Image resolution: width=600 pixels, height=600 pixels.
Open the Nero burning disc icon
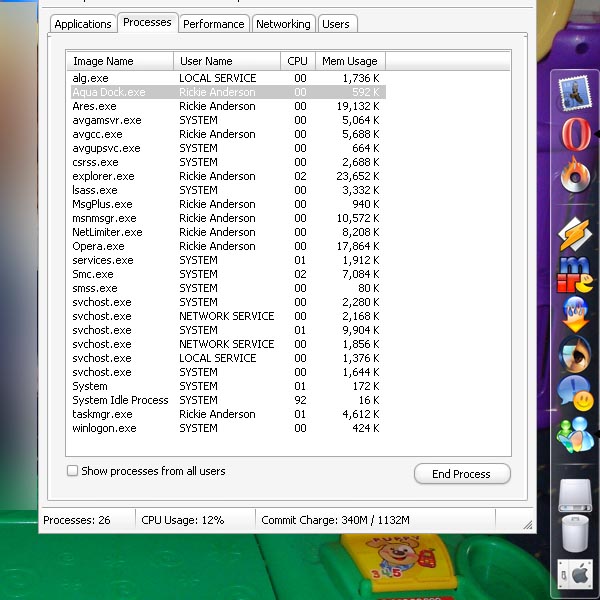[576, 177]
